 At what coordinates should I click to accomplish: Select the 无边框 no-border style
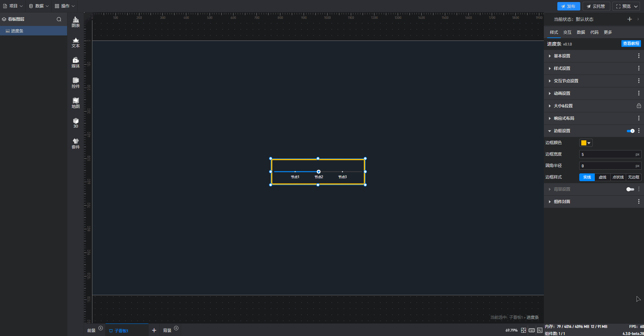pyautogui.click(x=634, y=177)
